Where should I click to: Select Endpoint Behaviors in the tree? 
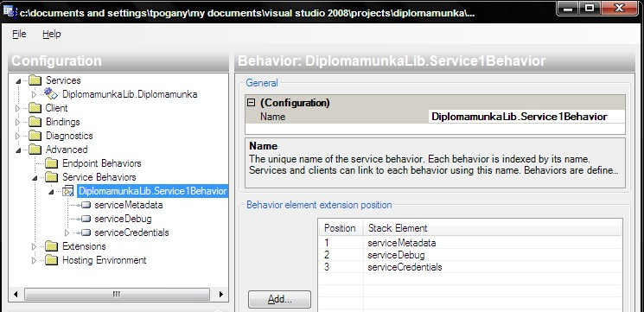tap(101, 163)
